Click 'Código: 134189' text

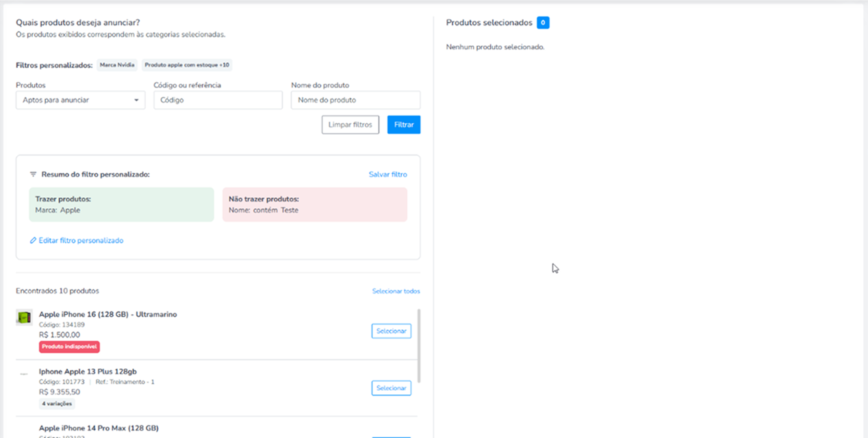[62, 325]
